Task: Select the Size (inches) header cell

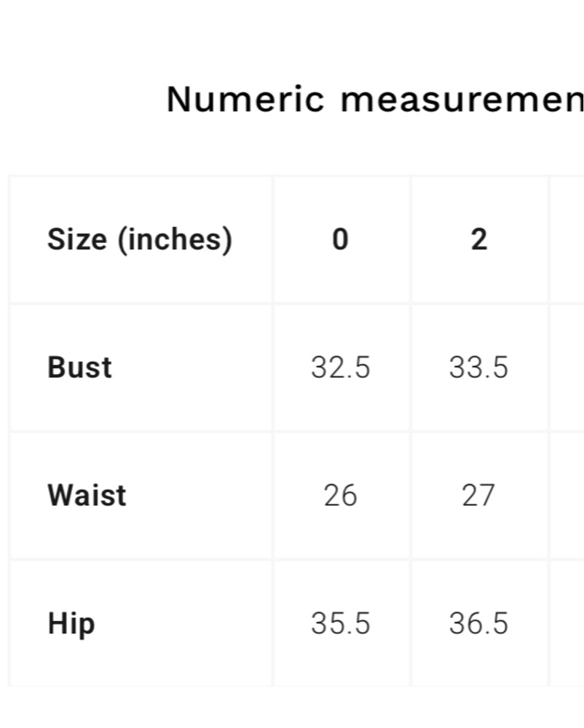Action: (x=141, y=240)
